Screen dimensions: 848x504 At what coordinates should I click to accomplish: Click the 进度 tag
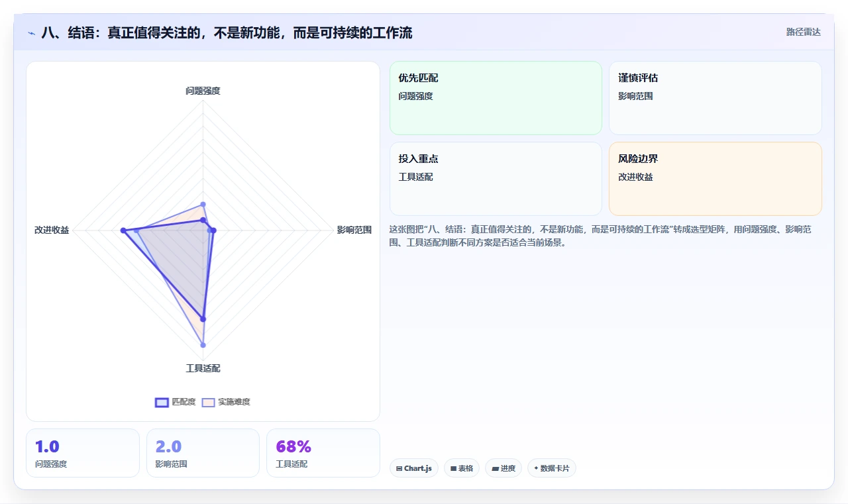pyautogui.click(x=503, y=468)
